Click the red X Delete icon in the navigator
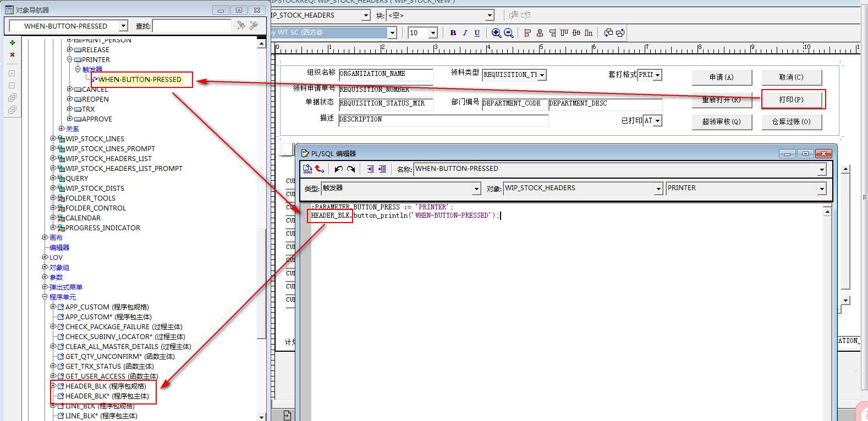 (12, 55)
